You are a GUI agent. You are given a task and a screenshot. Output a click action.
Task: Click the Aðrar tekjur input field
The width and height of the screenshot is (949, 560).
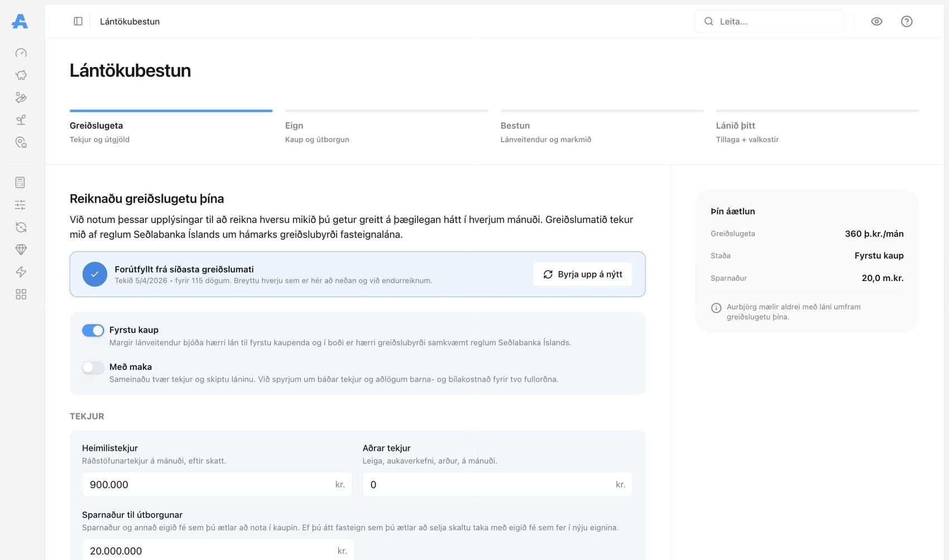click(497, 485)
